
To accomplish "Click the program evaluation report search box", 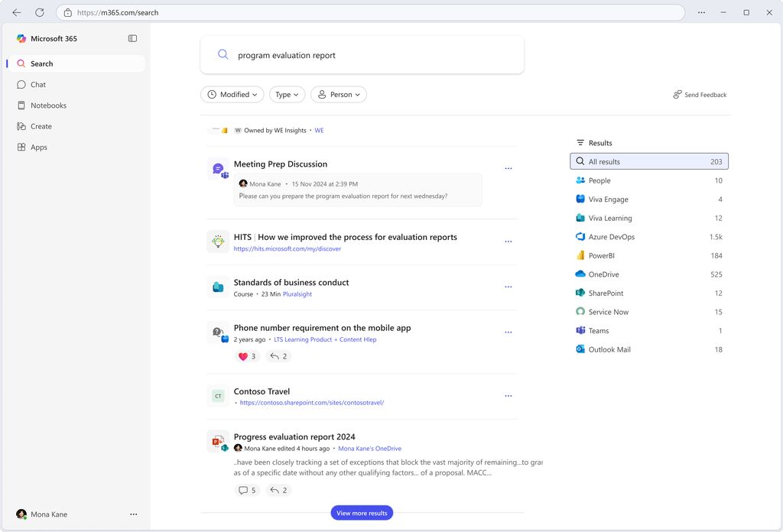I will [362, 55].
